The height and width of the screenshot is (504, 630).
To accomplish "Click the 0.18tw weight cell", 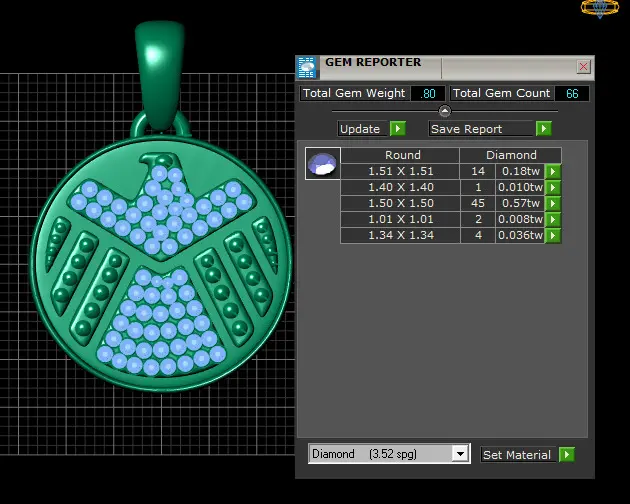I will (520, 171).
